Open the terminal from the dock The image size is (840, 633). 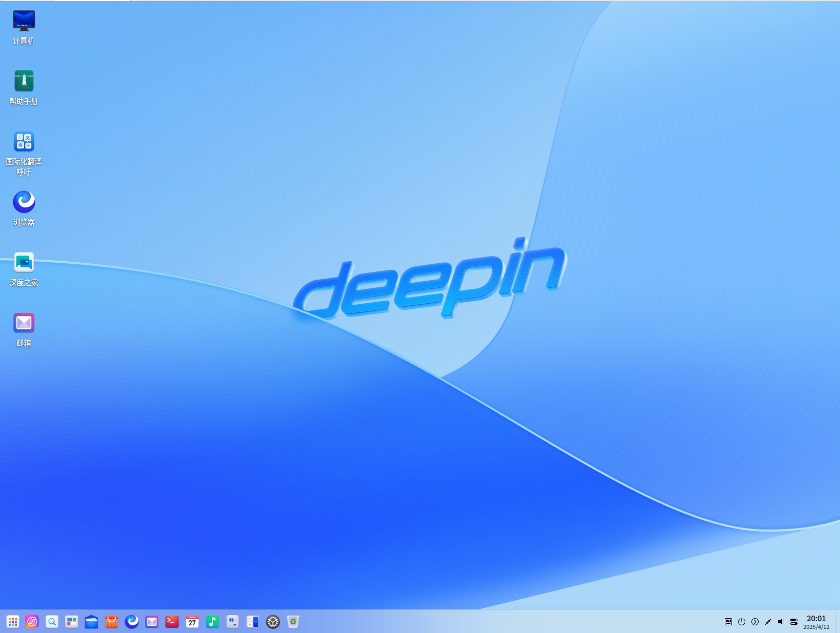(172, 622)
